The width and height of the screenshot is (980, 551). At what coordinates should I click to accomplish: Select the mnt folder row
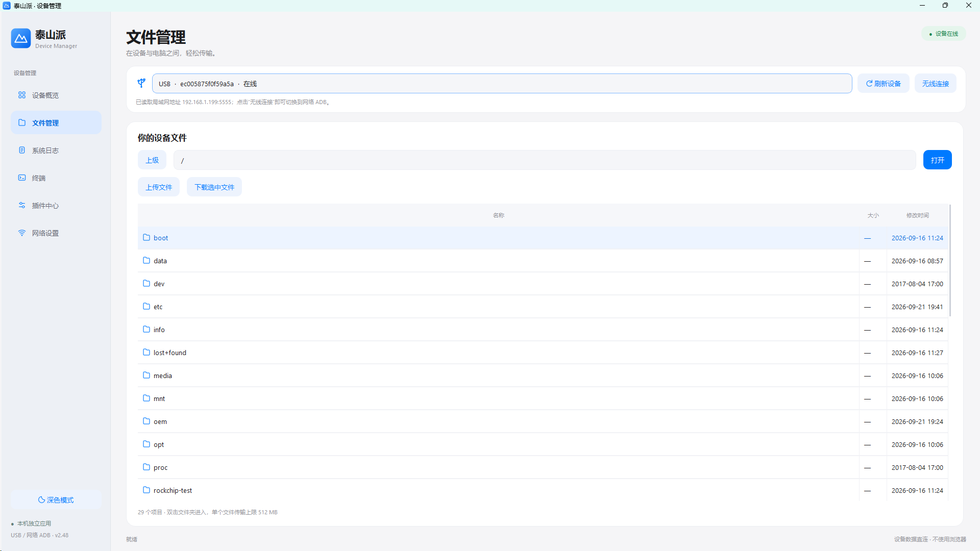click(x=543, y=398)
